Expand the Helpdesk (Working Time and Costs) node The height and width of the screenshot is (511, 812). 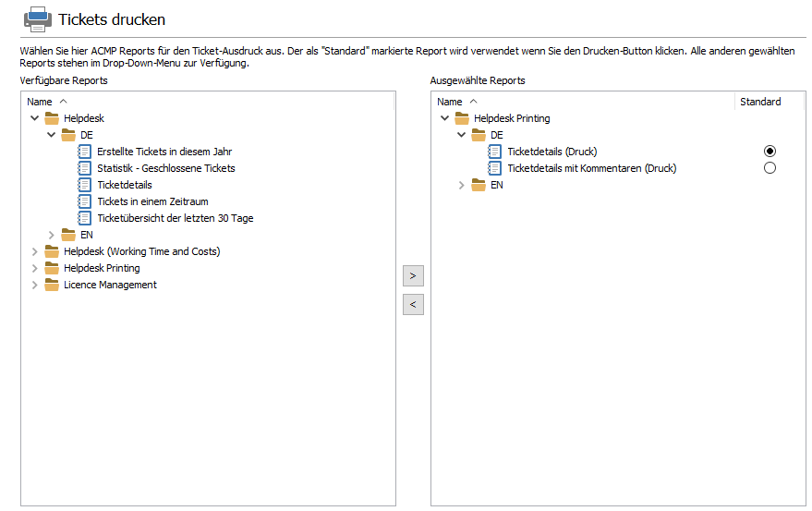point(35,251)
